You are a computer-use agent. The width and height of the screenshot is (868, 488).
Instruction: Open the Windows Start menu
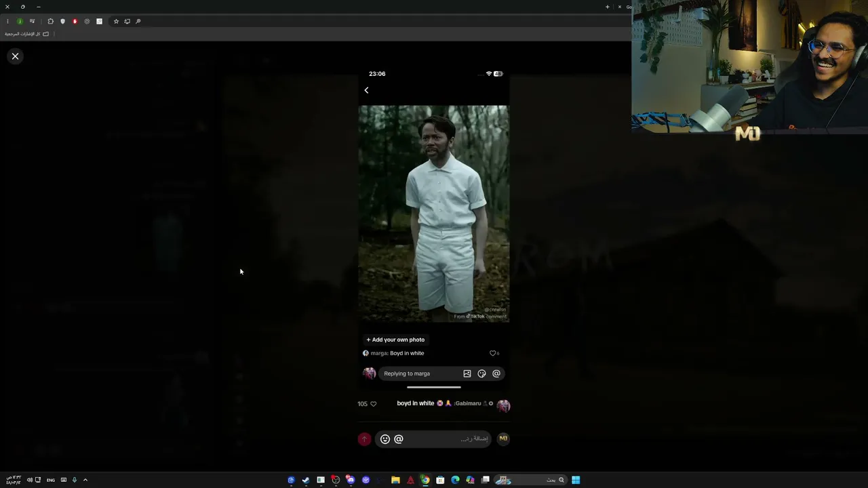pyautogui.click(x=576, y=480)
